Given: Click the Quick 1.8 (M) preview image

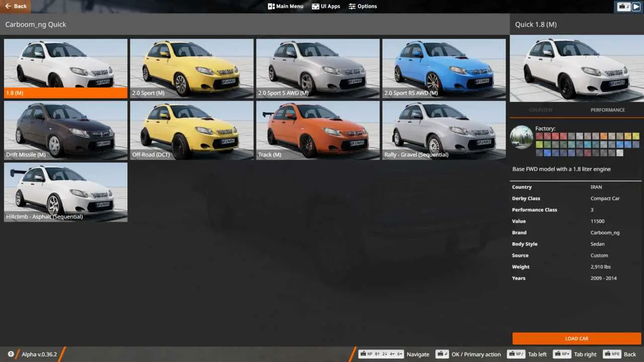Looking at the screenshot, I should click(577, 68).
